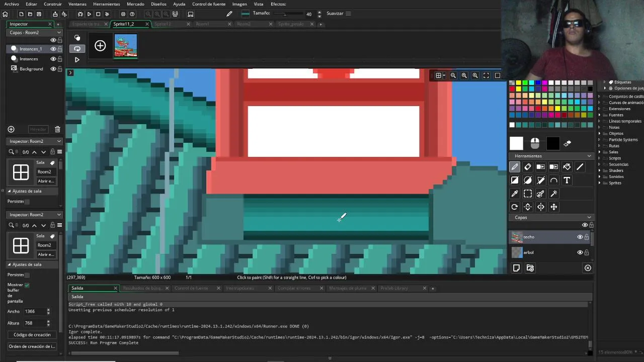Open the Archivo menu
The image size is (644, 362).
pos(12,4)
